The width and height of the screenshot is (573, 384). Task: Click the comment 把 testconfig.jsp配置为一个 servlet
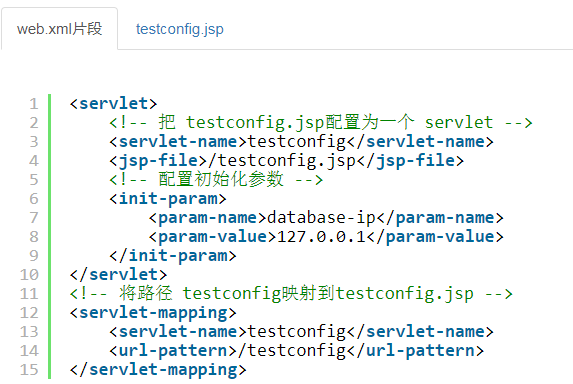click(321, 122)
